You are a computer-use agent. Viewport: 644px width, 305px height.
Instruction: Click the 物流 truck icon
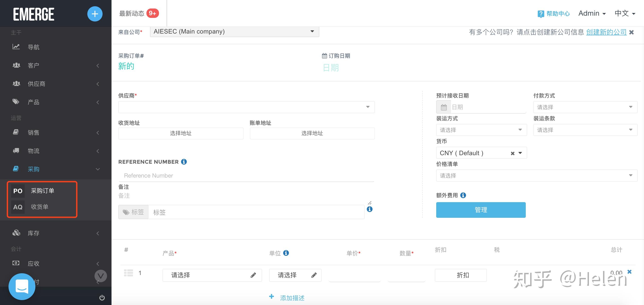tap(16, 150)
